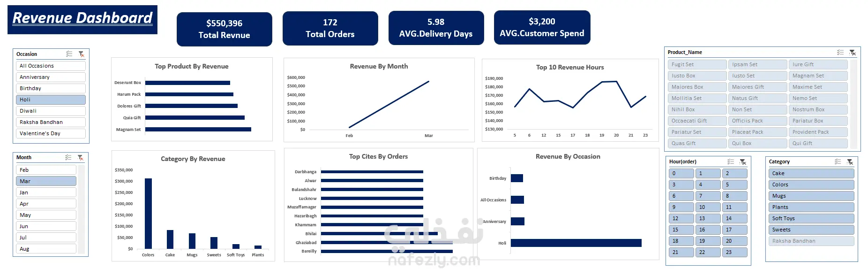Image resolution: width=868 pixels, height=269 pixels.
Task: Select Cake in Category slicer
Action: coord(811,173)
